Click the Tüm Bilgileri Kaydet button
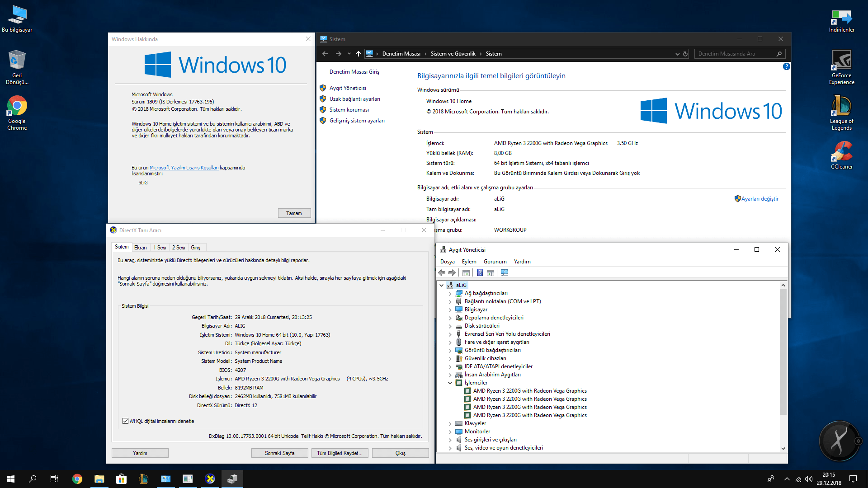The image size is (868, 488). click(x=340, y=453)
